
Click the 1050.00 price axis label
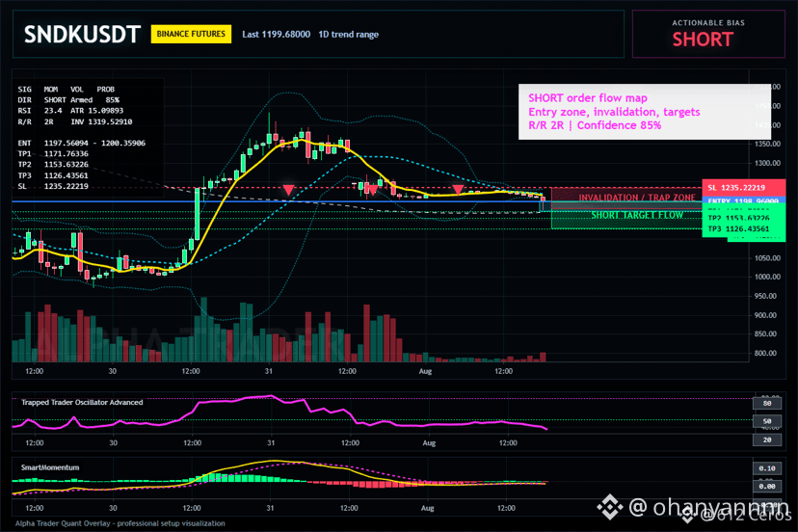[x=767, y=258]
